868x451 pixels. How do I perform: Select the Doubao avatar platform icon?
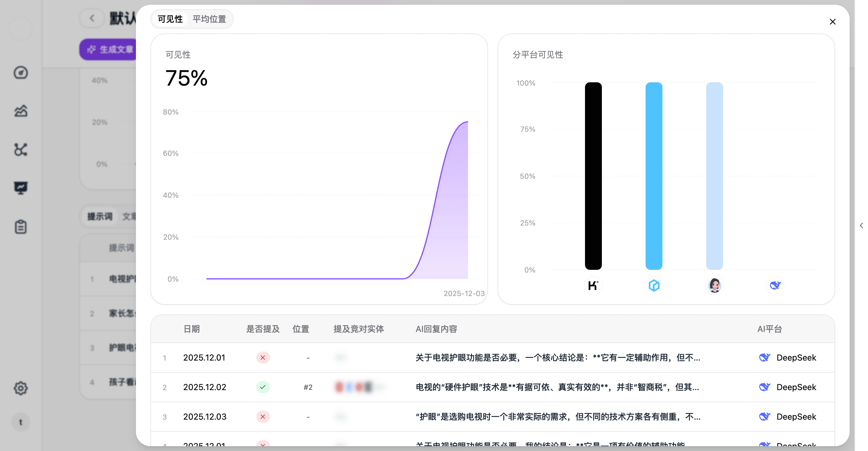pyautogui.click(x=715, y=285)
